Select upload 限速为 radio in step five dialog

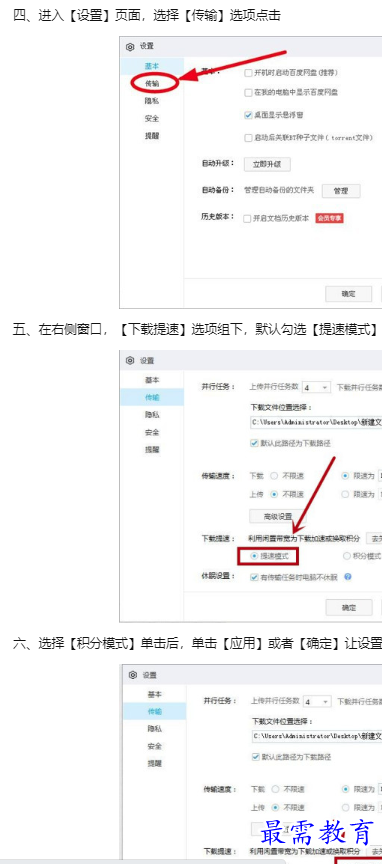[x=346, y=494]
